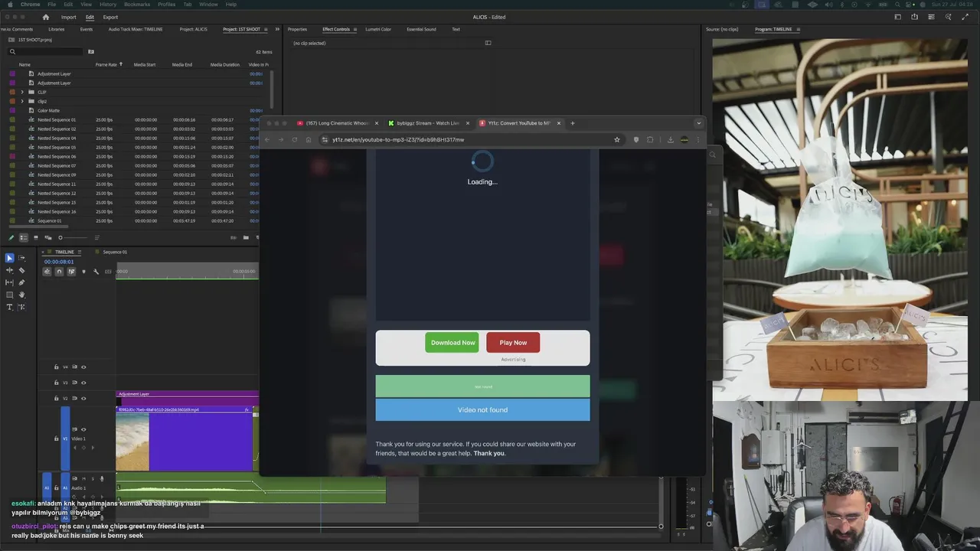Open Chrome tab search dropdown arrow
Viewport: 980px width, 551px height.
point(698,123)
